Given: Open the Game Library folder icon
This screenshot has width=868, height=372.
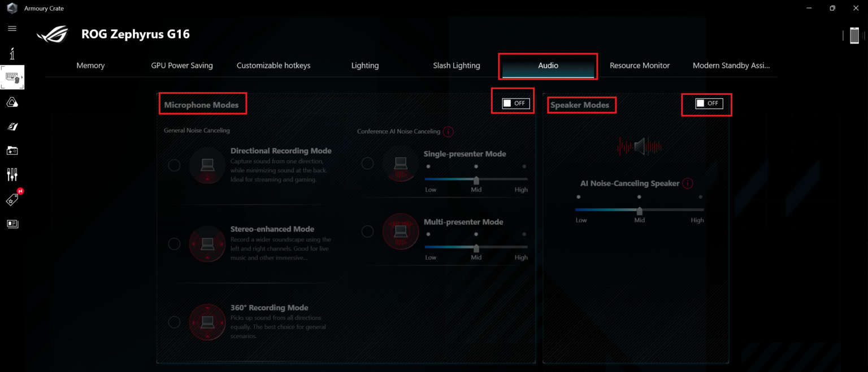Looking at the screenshot, I should tap(12, 151).
